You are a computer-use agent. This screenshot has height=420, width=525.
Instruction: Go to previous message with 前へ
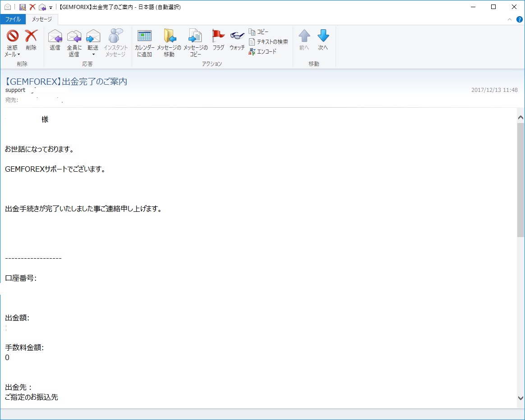click(x=304, y=40)
